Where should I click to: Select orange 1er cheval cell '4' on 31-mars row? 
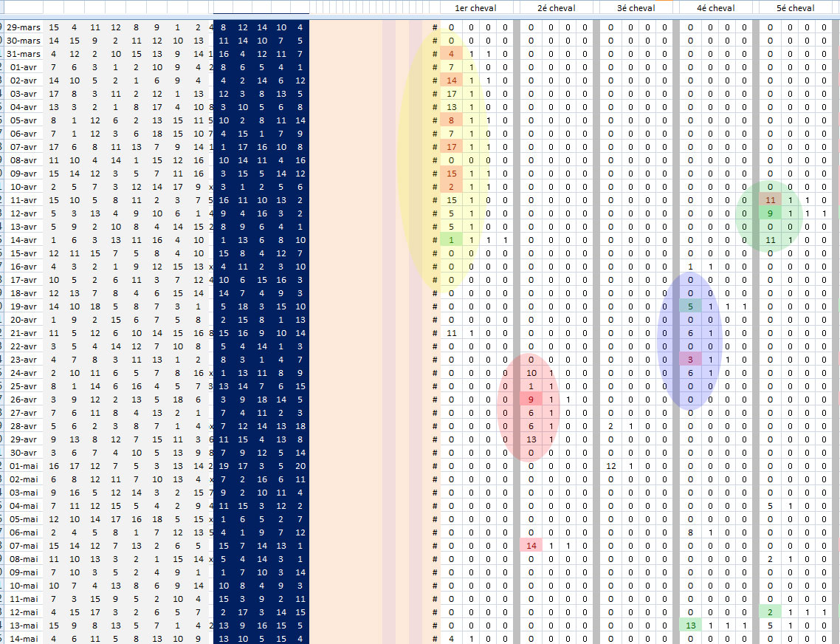coord(451,54)
